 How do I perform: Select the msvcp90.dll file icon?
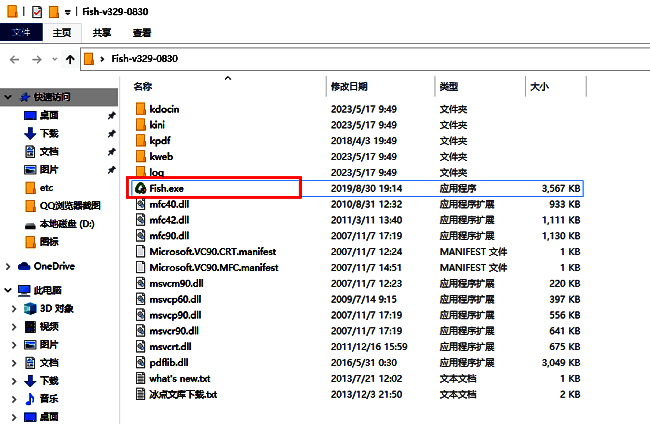click(141, 315)
